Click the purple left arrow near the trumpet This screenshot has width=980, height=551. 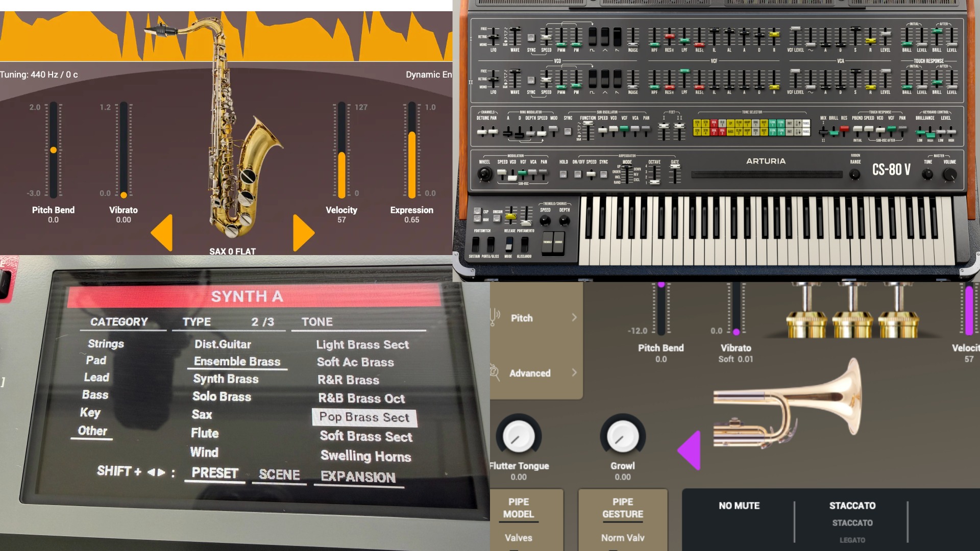[689, 450]
